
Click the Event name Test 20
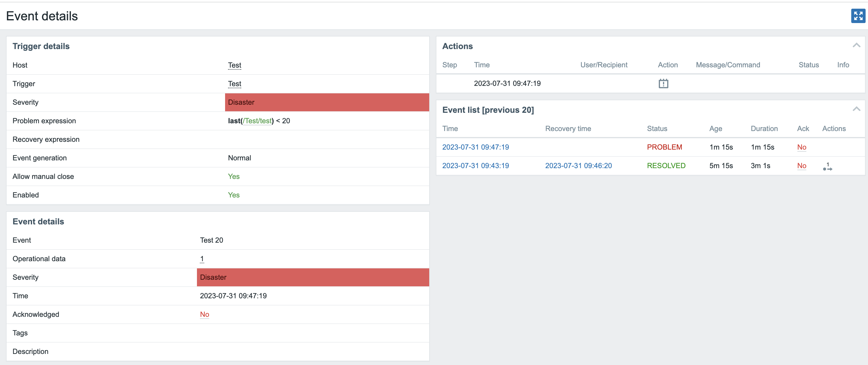(211, 241)
